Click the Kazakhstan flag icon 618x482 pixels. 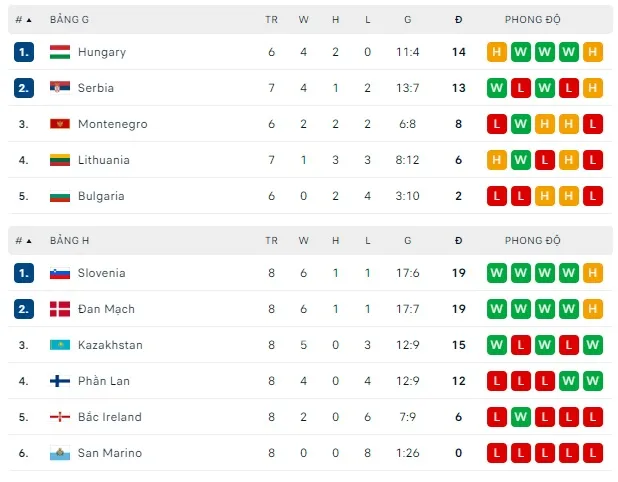[x=59, y=345]
